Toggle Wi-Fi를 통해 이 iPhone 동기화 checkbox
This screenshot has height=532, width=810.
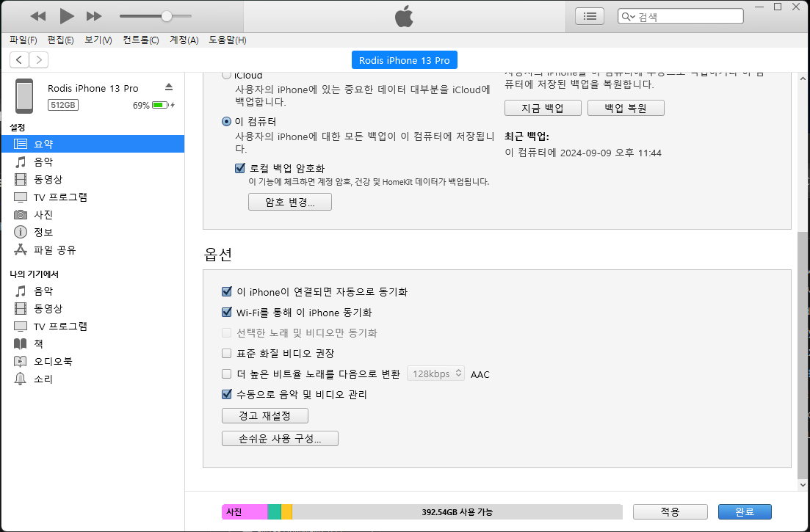coord(226,312)
